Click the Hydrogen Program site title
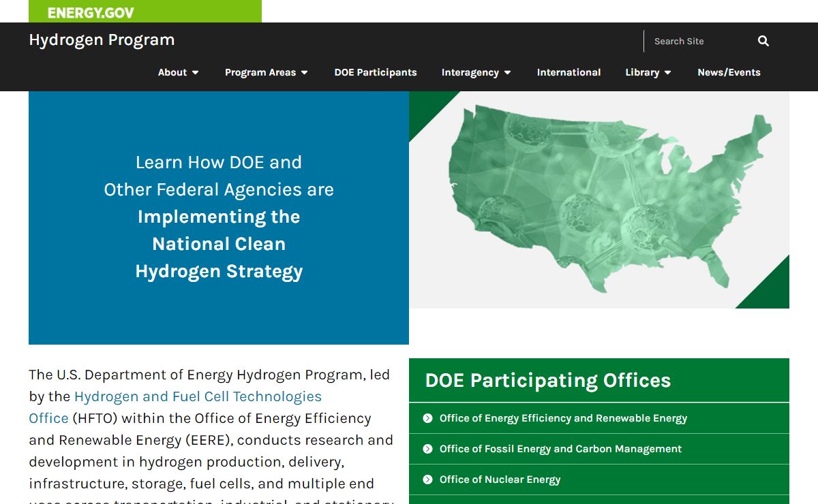Screen dimensions: 818x504 102,40
